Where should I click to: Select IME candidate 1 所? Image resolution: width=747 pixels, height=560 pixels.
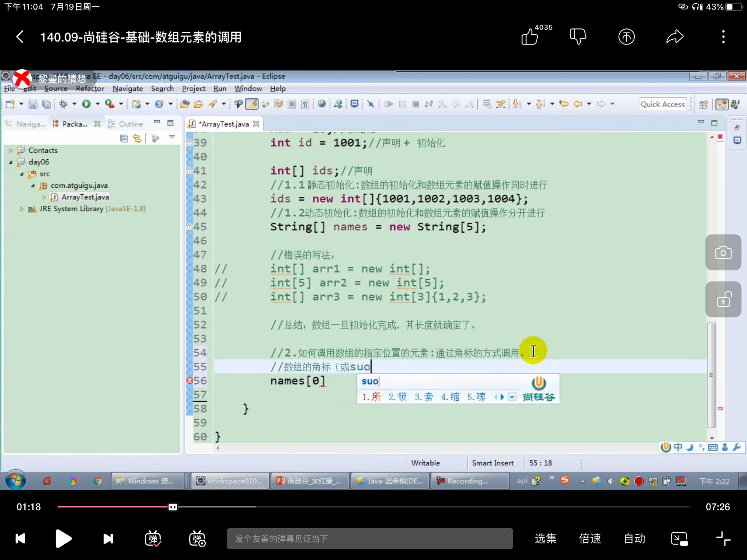[x=371, y=397]
